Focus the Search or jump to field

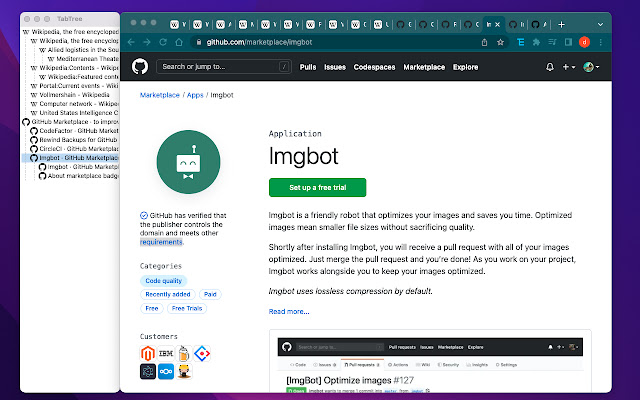222,67
